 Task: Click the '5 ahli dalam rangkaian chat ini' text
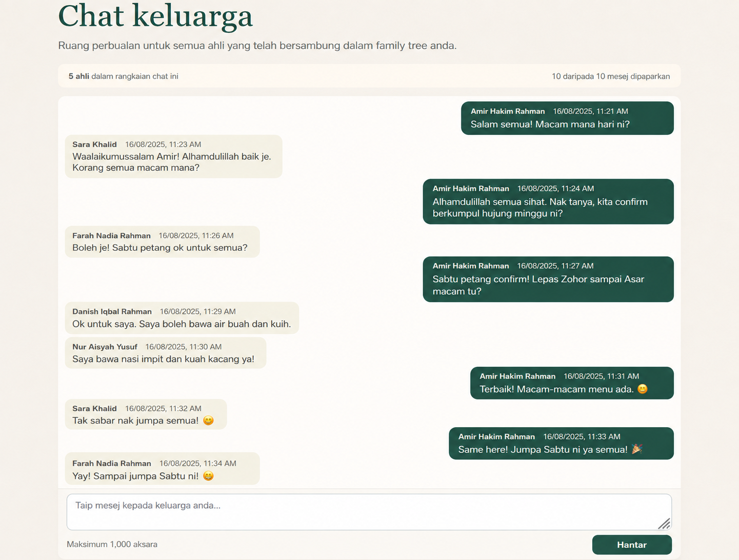[124, 76]
